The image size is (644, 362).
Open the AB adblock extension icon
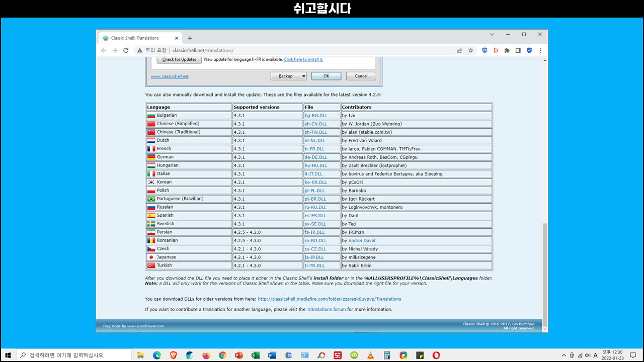point(485,50)
